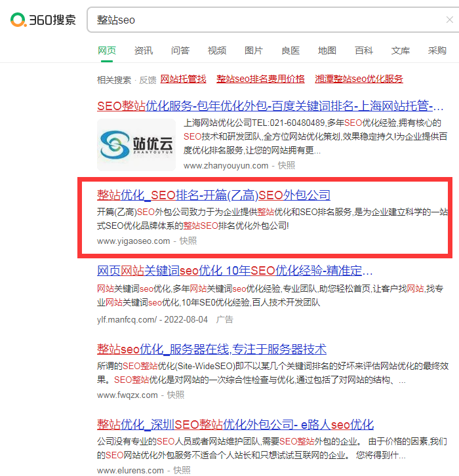459x476 pixels.
Task: Click the www.elurens.com URL text
Action: [x=130, y=471]
